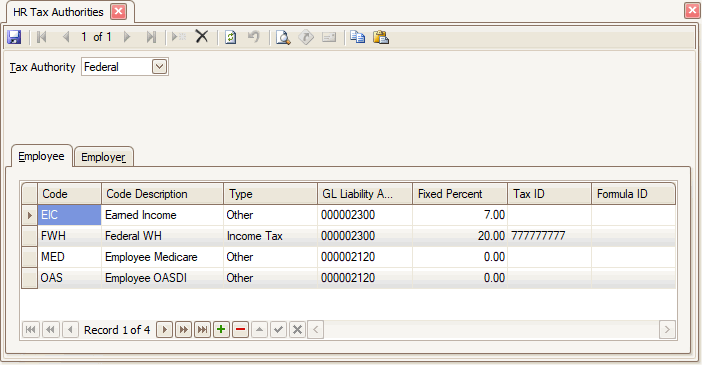Click the Save floppy disk icon

(14, 37)
